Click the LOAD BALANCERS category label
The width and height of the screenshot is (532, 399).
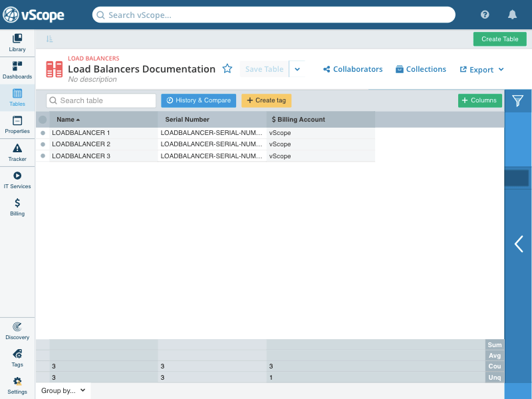coord(94,59)
